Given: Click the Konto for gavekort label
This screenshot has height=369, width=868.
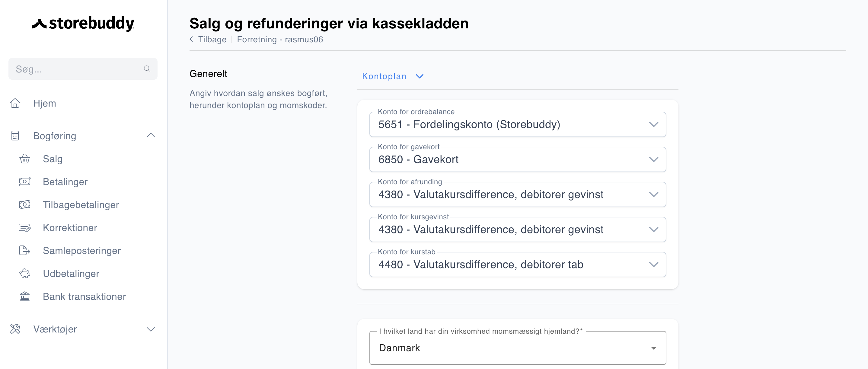Looking at the screenshot, I should (x=408, y=147).
